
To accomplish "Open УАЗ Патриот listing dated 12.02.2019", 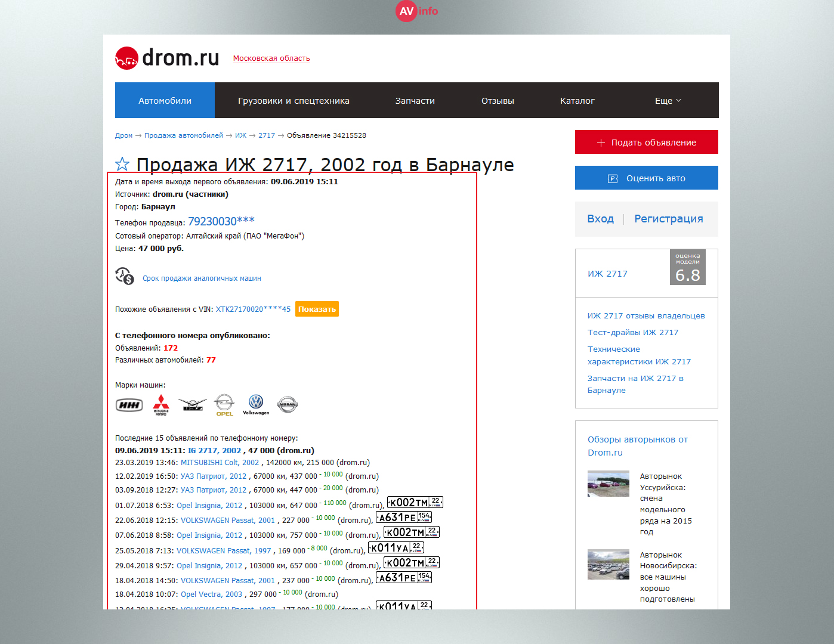I will (x=214, y=476).
